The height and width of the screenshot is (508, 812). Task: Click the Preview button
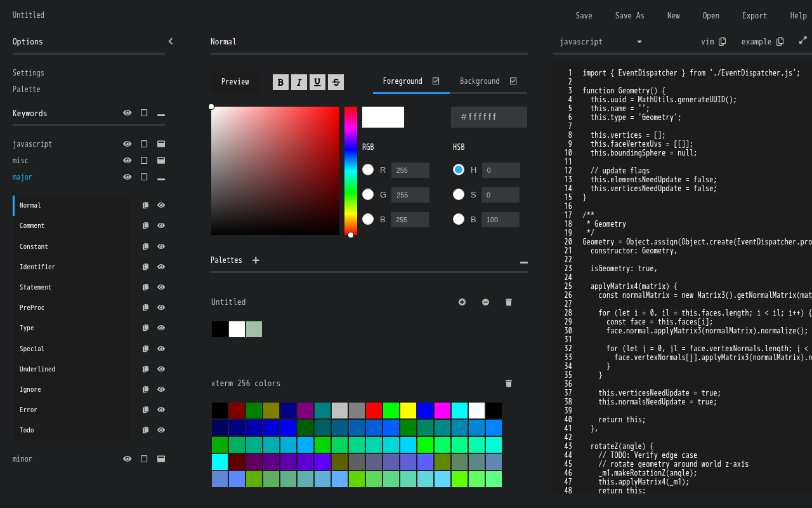pyautogui.click(x=235, y=82)
